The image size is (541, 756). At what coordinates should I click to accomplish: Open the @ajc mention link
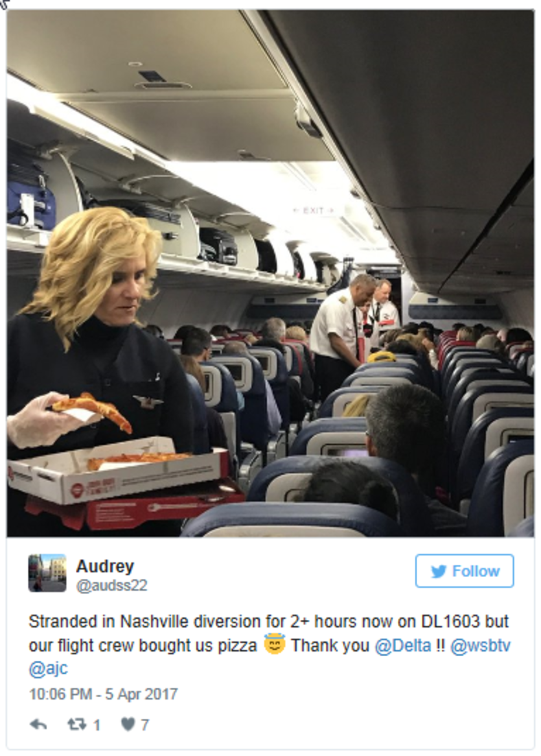pyautogui.click(x=48, y=668)
